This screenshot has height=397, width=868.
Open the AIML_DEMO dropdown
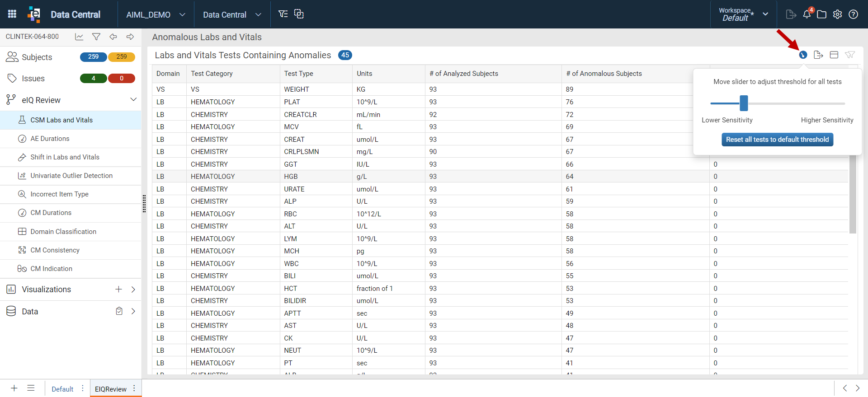[x=156, y=14]
